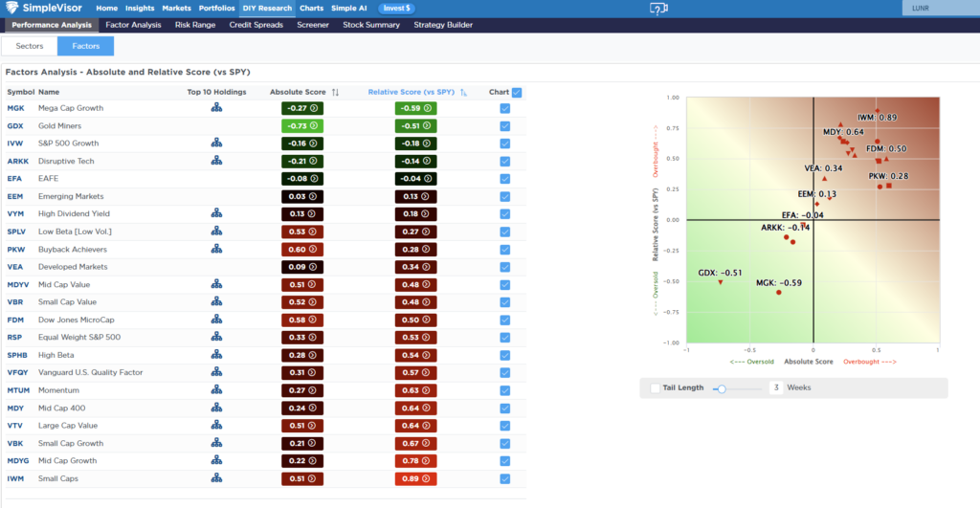Uncheck chart checkbox for MTUM row

505,390
